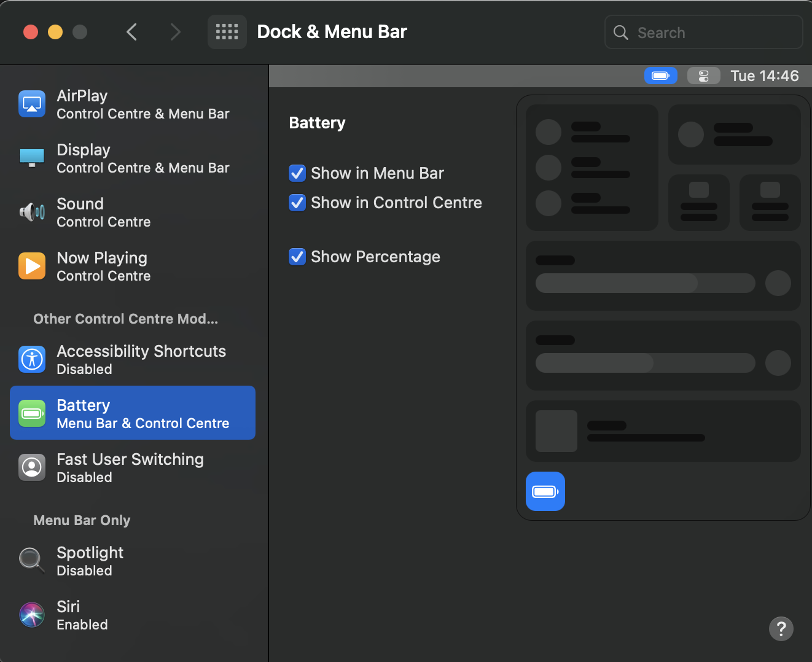Viewport: 812px width, 662px height.
Task: Click the blue battery tile in Control Centre preview
Action: click(x=545, y=491)
